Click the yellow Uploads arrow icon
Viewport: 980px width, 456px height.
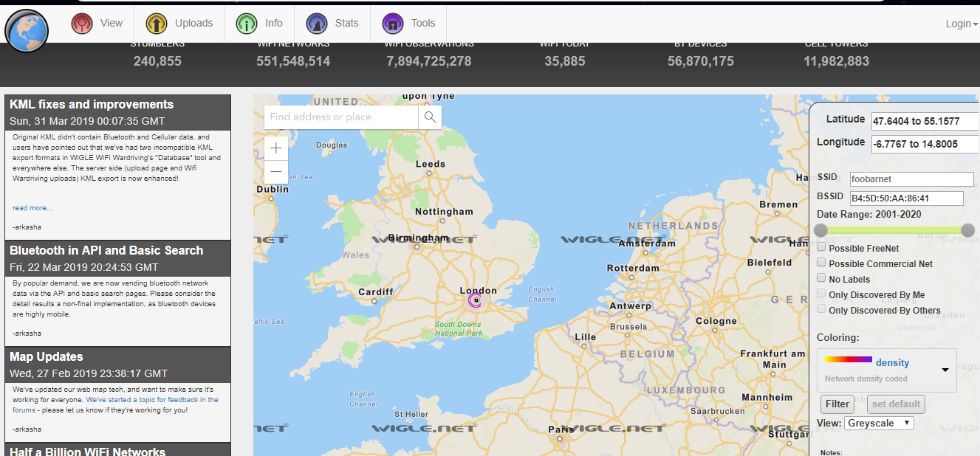click(x=157, y=24)
